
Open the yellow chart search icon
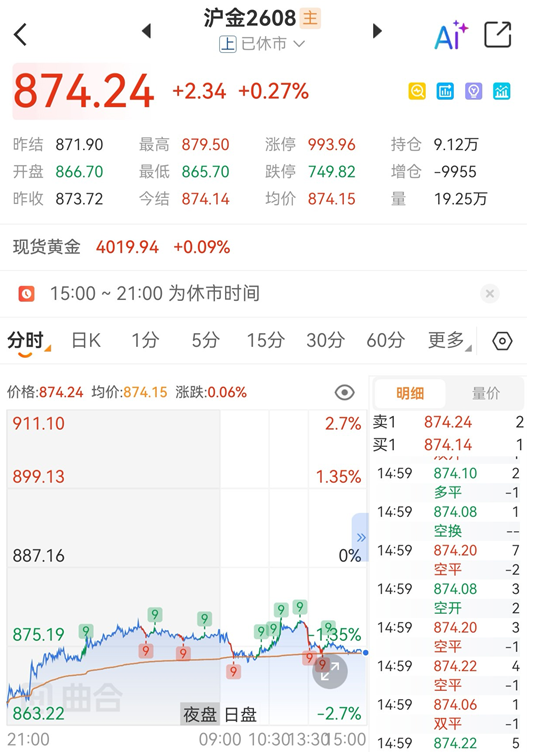[x=417, y=91]
